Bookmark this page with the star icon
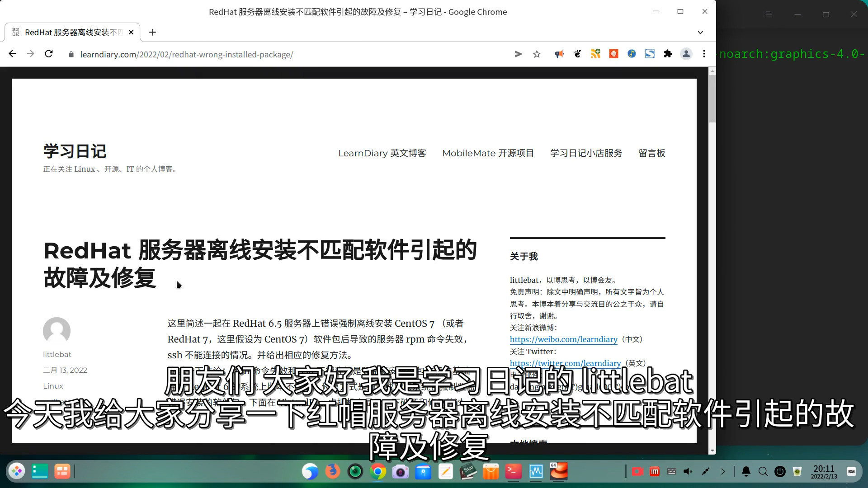 [537, 54]
